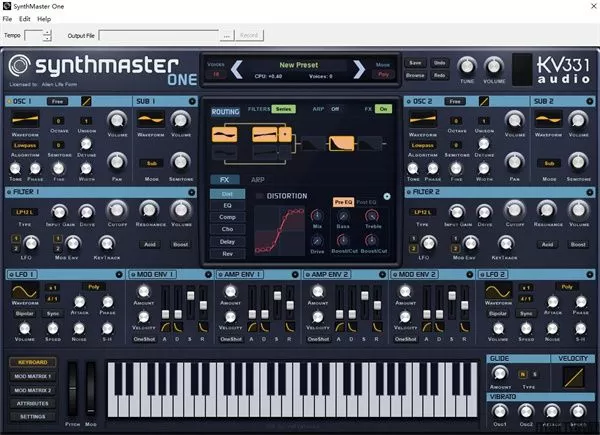Image resolution: width=600 pixels, height=435 pixels.
Task: Click the Output File input field
Action: [159, 35]
